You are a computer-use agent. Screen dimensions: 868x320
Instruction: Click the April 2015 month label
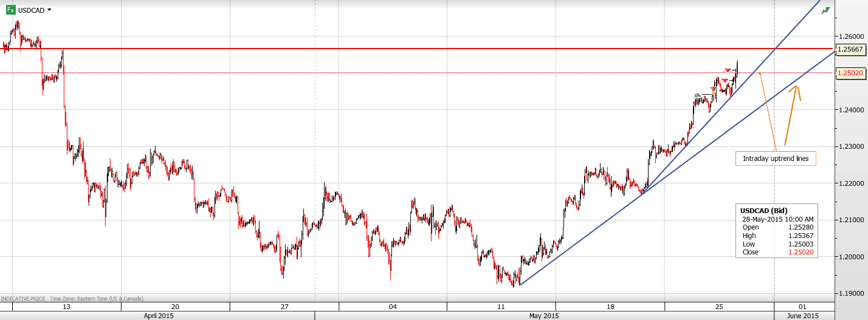tap(157, 316)
